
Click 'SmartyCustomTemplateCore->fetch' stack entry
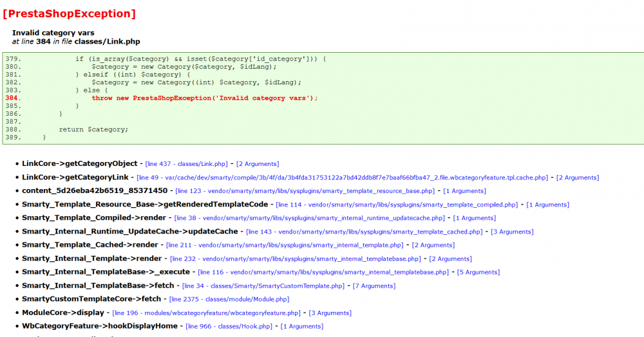point(91,299)
